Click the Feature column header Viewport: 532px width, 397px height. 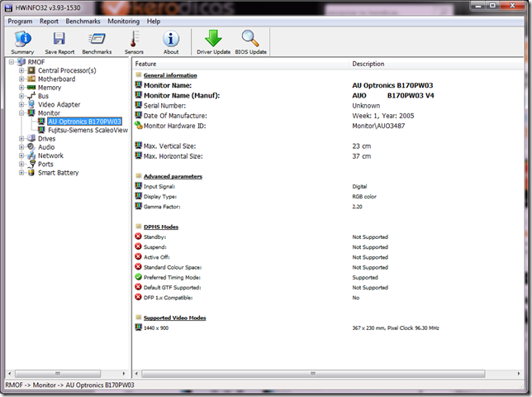click(240, 64)
